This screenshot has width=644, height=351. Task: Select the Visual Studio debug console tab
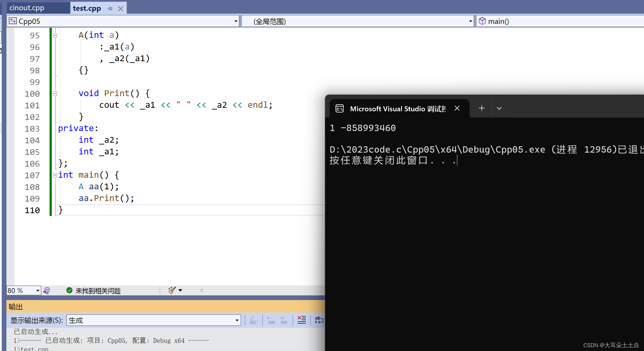(398, 109)
